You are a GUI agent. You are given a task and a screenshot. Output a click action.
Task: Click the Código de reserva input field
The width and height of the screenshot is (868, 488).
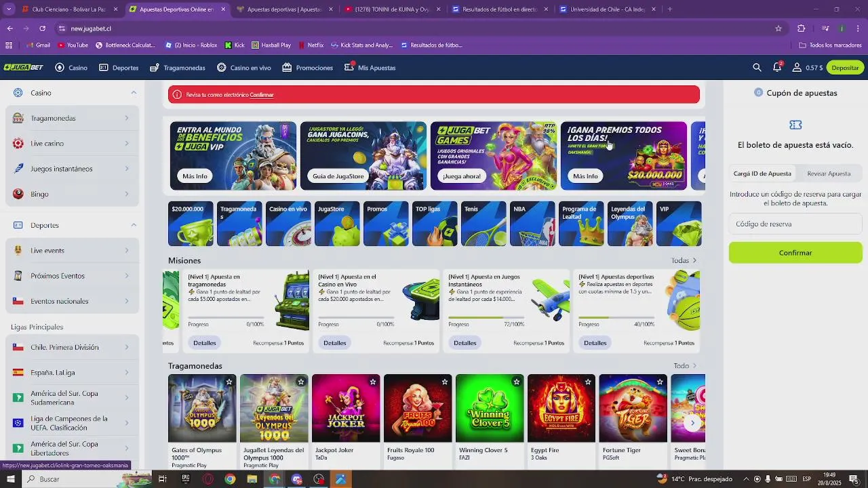(795, 224)
